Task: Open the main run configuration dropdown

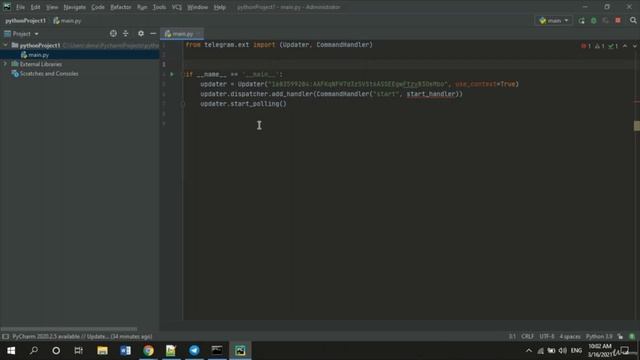Action: click(553, 20)
